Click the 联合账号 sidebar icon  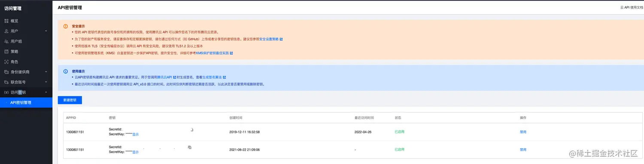(6, 82)
